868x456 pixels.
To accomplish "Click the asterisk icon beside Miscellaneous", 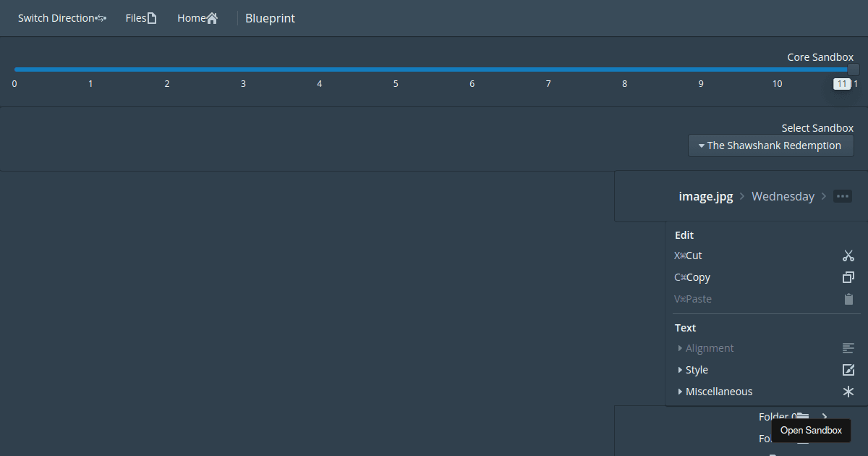I will pyautogui.click(x=848, y=392).
